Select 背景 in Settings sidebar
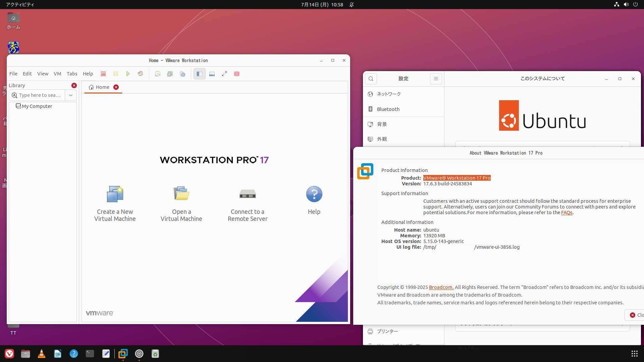 coord(404,124)
